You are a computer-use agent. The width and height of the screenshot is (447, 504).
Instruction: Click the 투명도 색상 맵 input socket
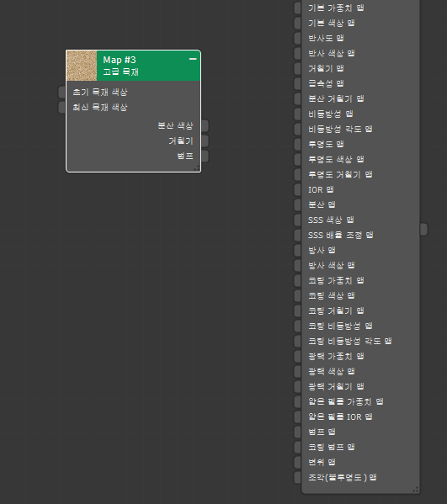tap(298, 159)
